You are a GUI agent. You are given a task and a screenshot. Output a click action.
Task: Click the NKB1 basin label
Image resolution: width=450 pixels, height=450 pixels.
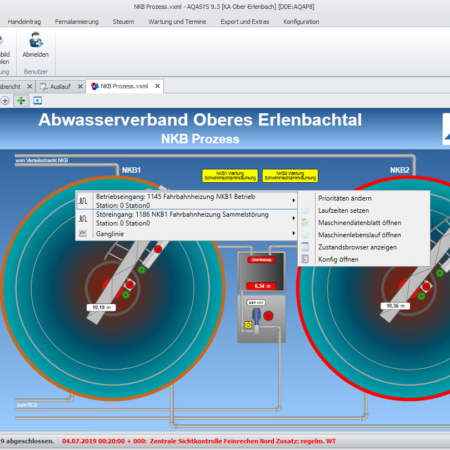point(131,170)
